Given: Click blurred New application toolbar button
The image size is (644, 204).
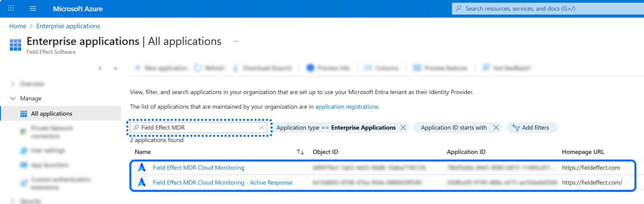Looking at the screenshot, I should [161, 68].
